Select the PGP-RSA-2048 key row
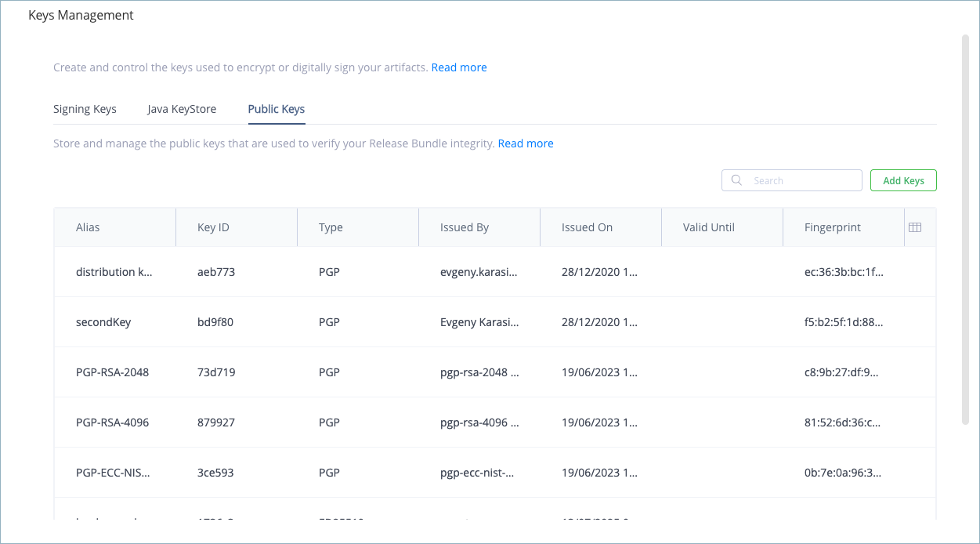The image size is (980, 544). [313, 372]
